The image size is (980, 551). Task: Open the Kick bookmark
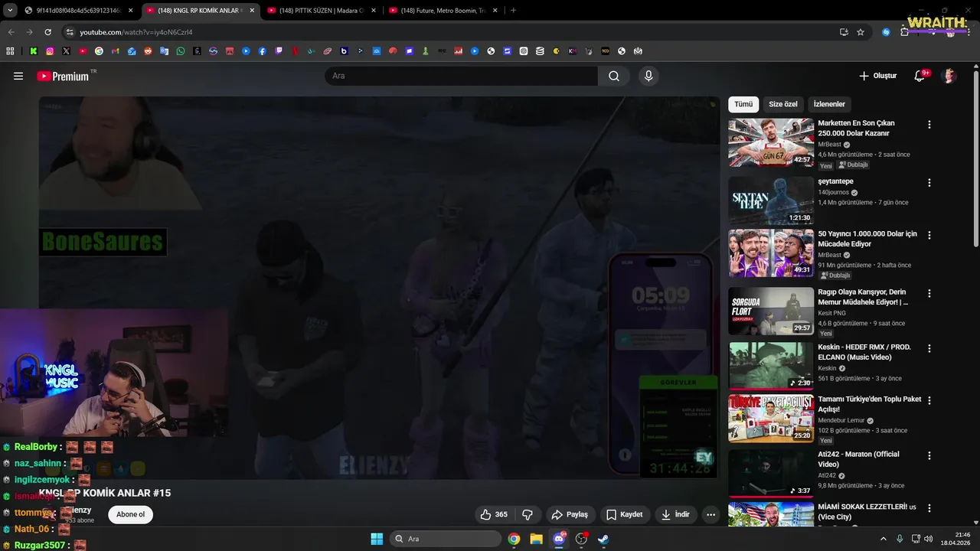34,51
